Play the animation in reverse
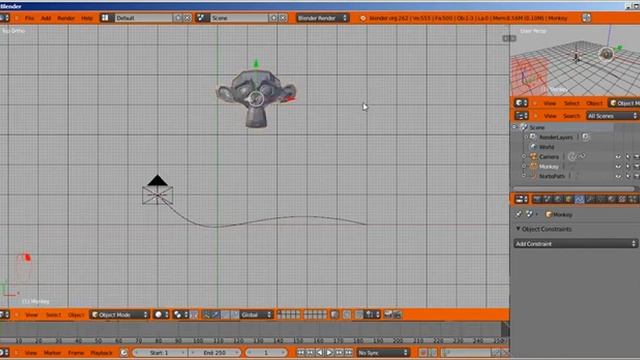The height and width of the screenshot is (360, 640). coord(320,353)
